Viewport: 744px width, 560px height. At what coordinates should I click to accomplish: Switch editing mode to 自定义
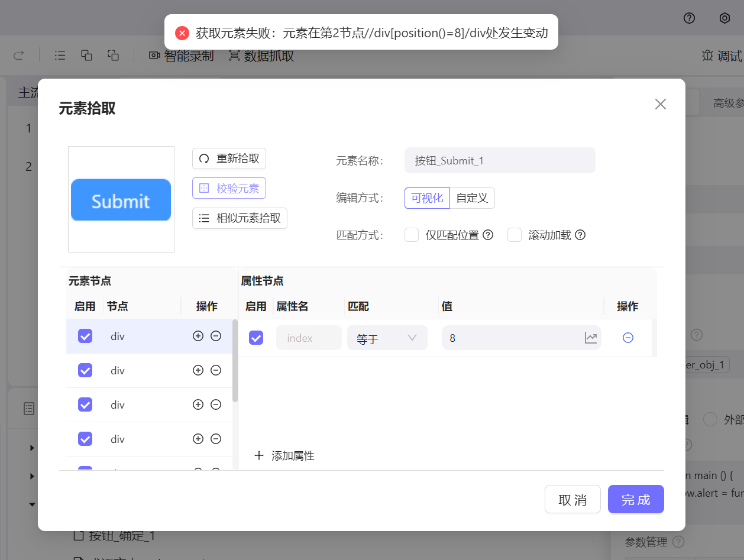[x=471, y=198]
